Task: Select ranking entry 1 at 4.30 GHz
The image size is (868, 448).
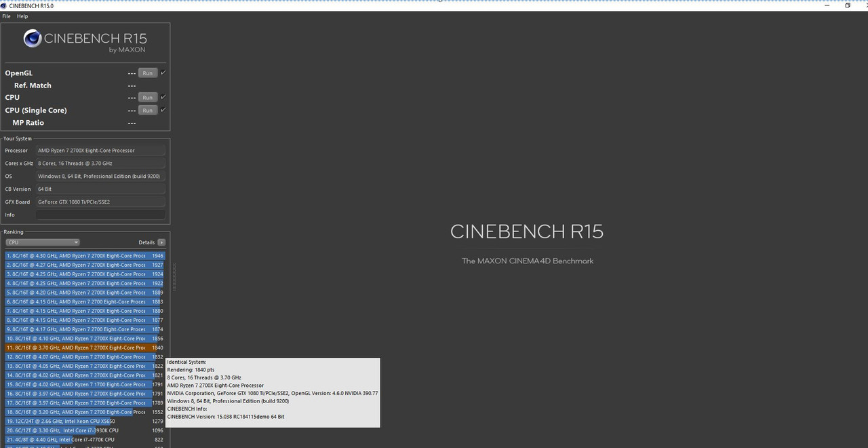Action: (85, 256)
